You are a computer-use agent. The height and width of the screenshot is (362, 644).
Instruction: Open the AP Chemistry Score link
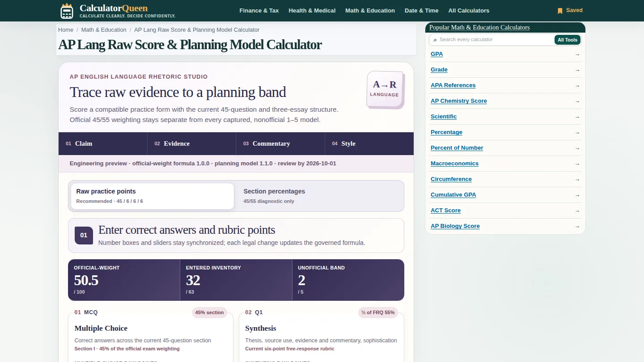pos(459,101)
